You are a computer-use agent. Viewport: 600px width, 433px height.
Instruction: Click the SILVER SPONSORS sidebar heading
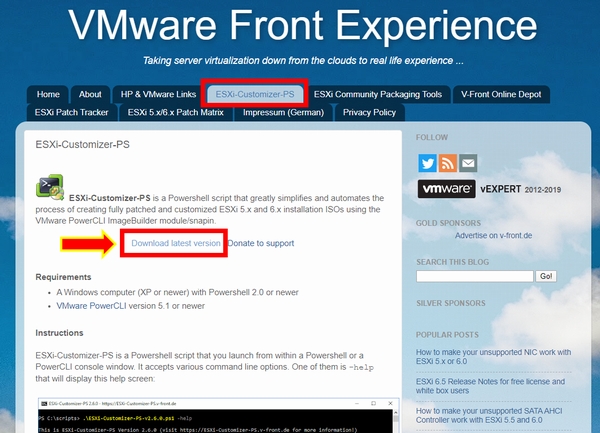tap(451, 303)
